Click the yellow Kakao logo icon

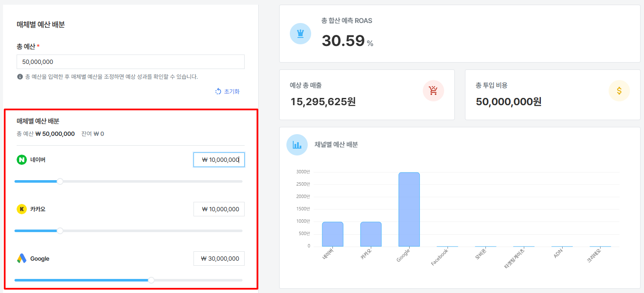coord(21,209)
